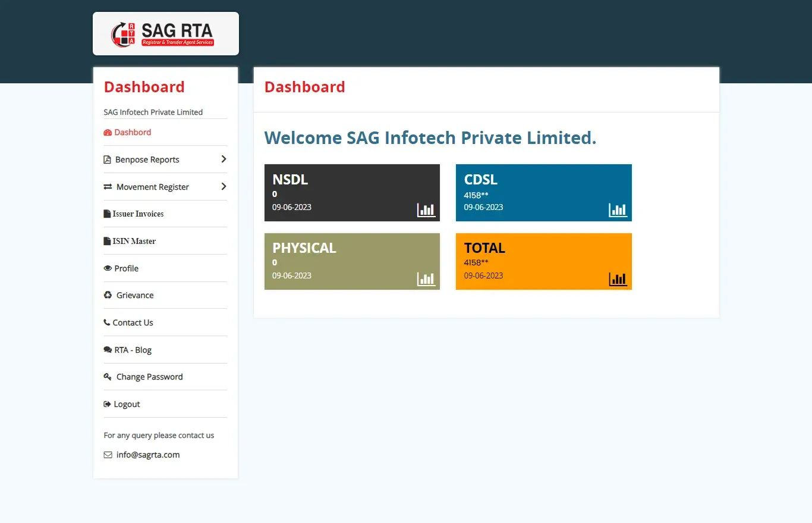Image resolution: width=812 pixels, height=523 pixels.
Task: Expand Movement Register chevron arrow
Action: tap(224, 187)
